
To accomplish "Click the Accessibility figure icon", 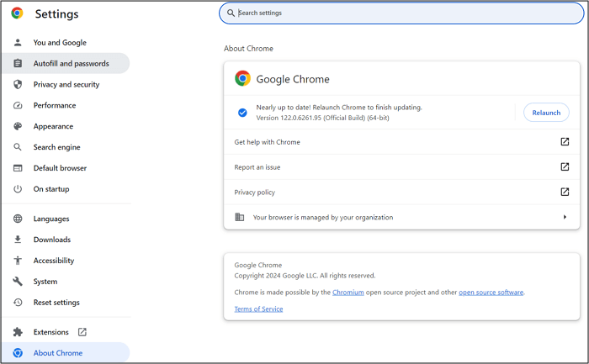I will (18, 261).
